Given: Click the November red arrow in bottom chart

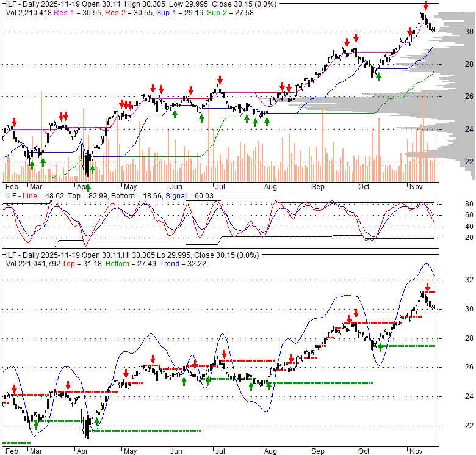Looking at the screenshot, I should tap(427, 287).
